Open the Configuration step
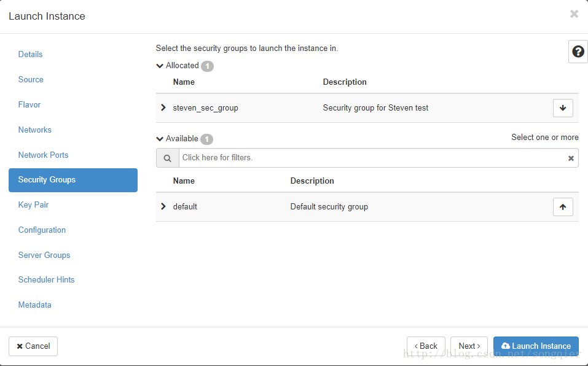The width and height of the screenshot is (588, 366). tap(42, 230)
